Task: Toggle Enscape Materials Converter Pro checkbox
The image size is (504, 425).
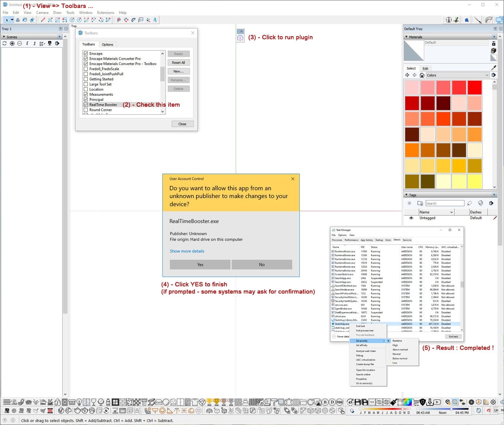Action: tap(86, 59)
